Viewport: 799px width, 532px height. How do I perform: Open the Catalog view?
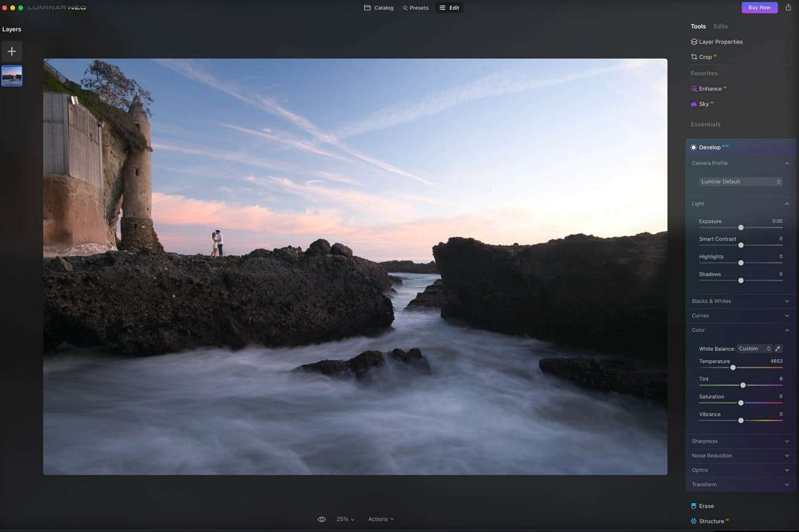point(379,7)
